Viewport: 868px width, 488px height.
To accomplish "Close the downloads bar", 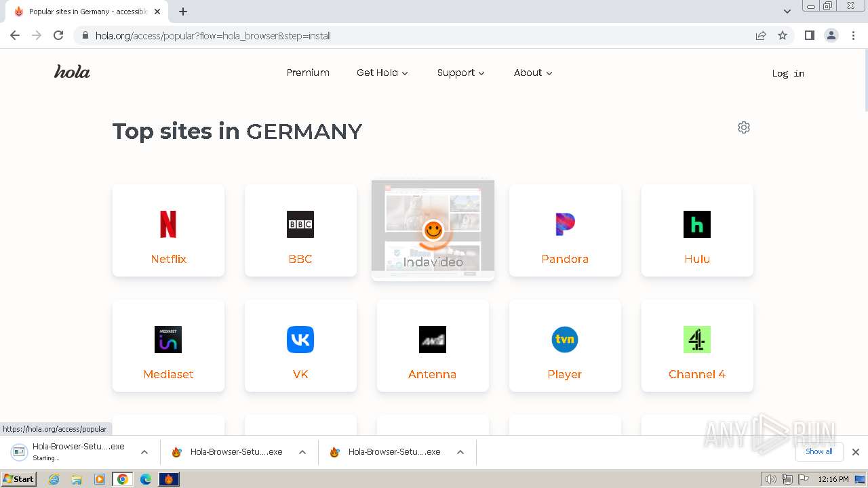I will click(856, 452).
